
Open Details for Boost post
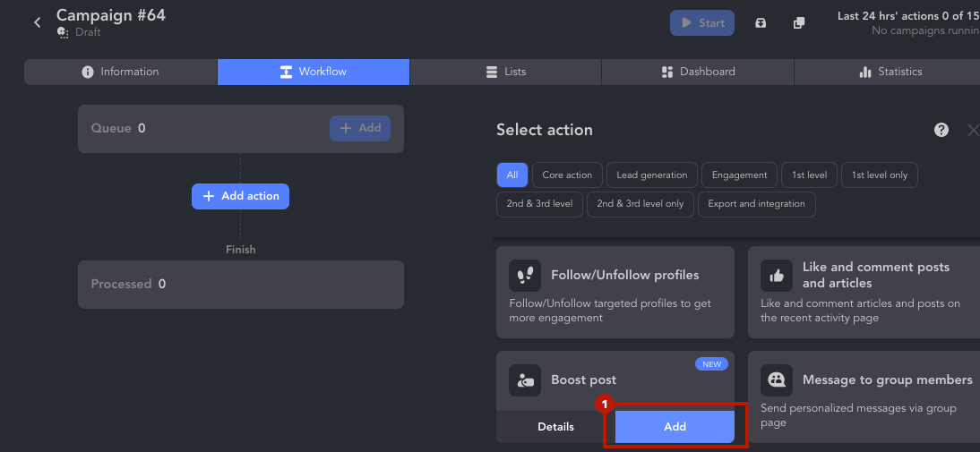click(x=555, y=427)
